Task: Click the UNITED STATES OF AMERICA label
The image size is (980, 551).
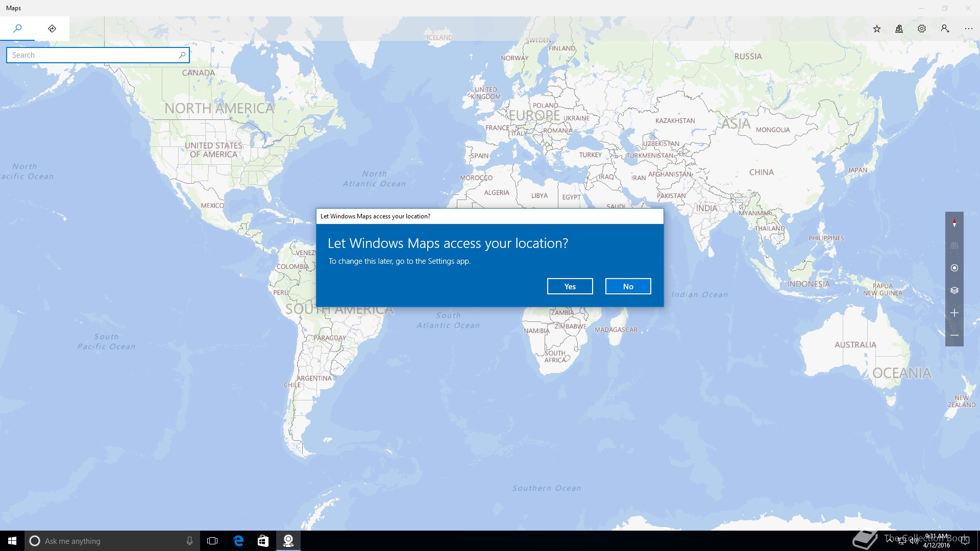Action: click(213, 150)
